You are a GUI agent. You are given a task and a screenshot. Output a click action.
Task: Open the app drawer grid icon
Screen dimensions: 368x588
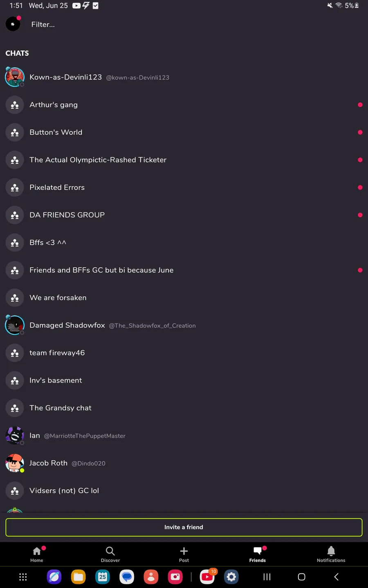pos(23,577)
